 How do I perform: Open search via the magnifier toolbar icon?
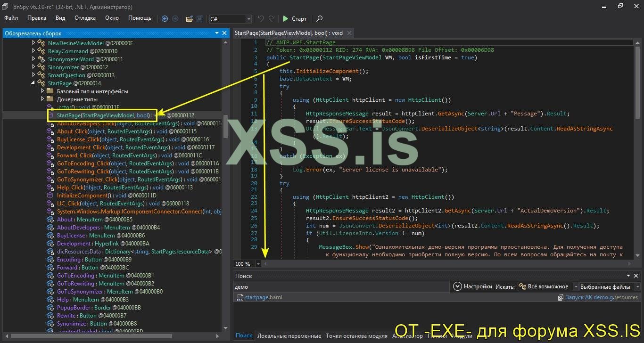tap(319, 19)
